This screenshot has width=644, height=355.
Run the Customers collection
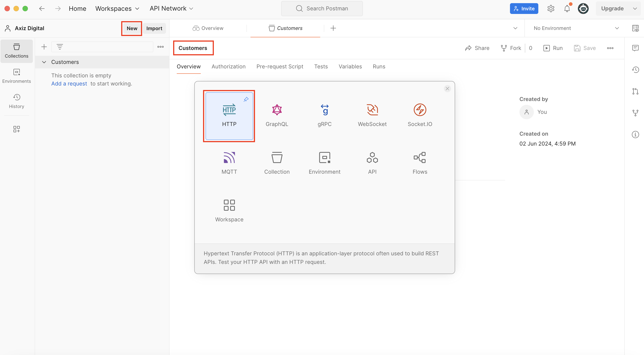click(553, 48)
